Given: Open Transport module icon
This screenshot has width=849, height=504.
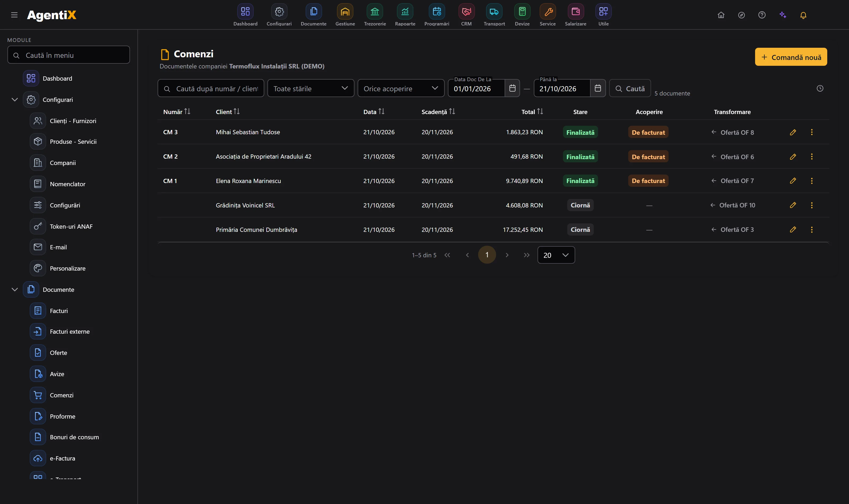Looking at the screenshot, I should pos(494,12).
